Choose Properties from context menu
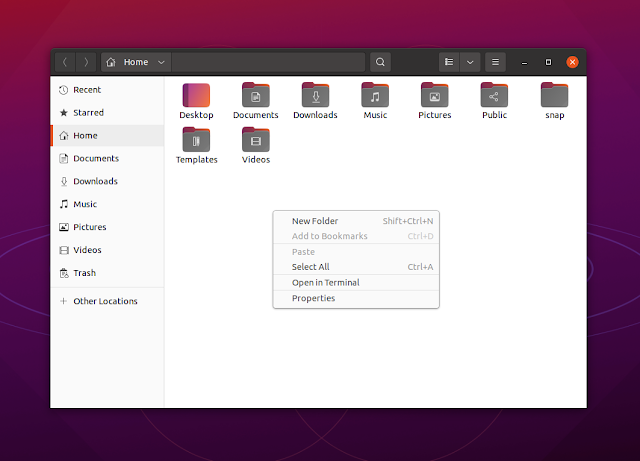 tap(356, 298)
